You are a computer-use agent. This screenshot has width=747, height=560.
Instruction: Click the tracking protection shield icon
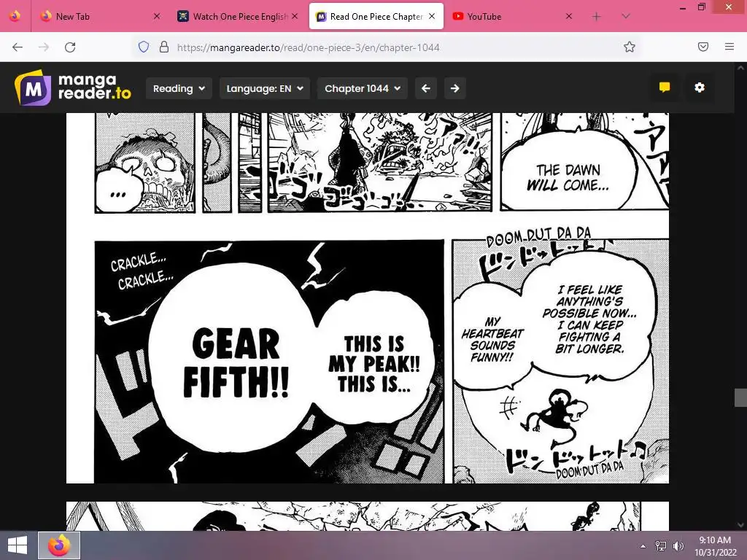click(144, 47)
